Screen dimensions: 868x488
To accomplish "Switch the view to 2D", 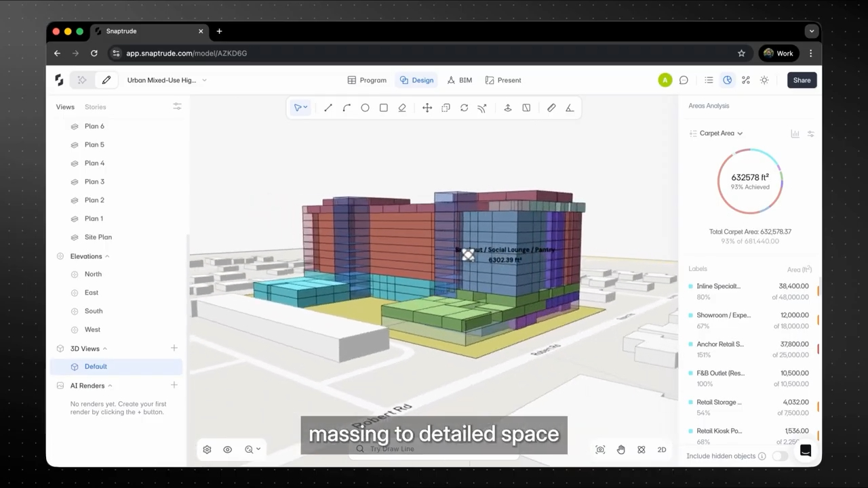I will [662, 449].
